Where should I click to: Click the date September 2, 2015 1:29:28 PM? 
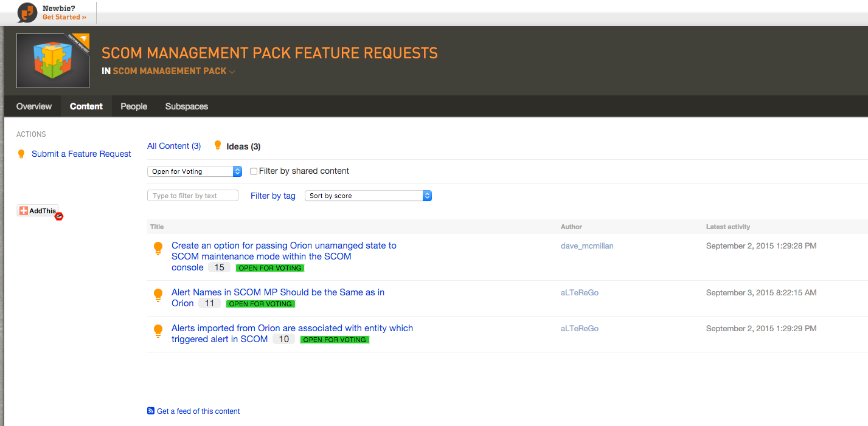point(762,246)
